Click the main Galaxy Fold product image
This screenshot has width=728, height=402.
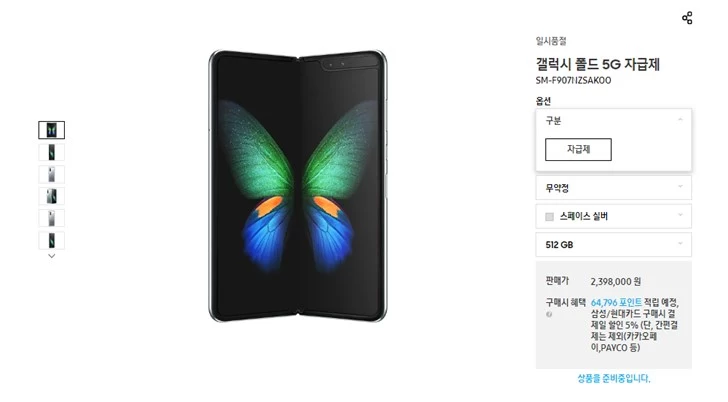point(298,186)
